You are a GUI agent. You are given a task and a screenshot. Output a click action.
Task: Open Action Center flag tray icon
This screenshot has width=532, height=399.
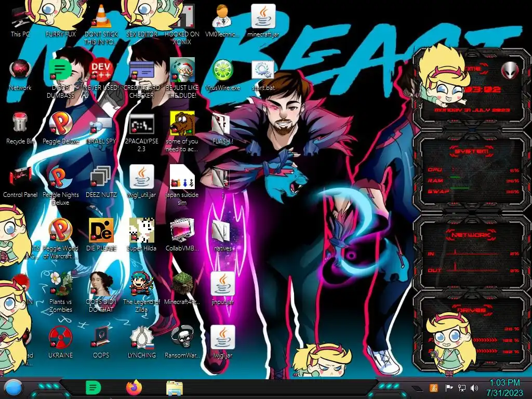coord(448,388)
